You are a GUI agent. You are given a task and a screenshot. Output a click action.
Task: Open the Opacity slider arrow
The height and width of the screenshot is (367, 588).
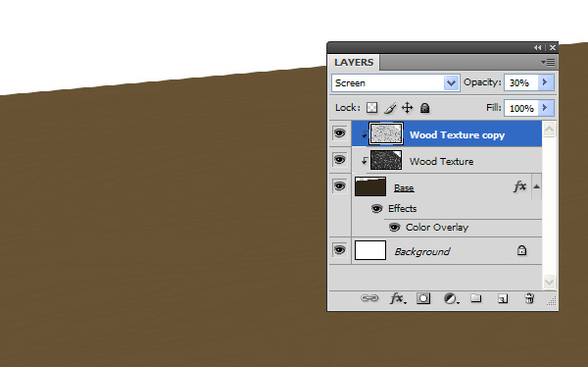545,82
